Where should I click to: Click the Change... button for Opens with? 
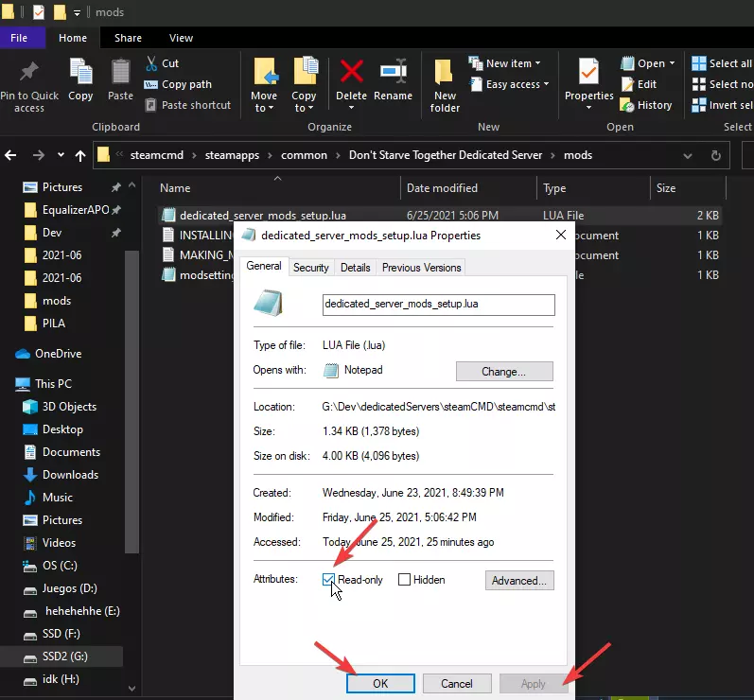point(503,372)
